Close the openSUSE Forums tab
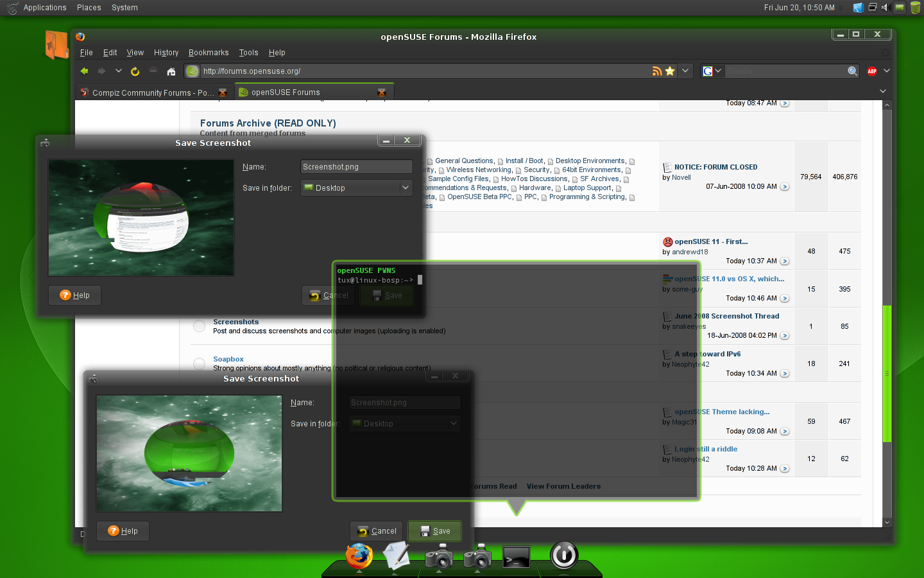 point(382,92)
